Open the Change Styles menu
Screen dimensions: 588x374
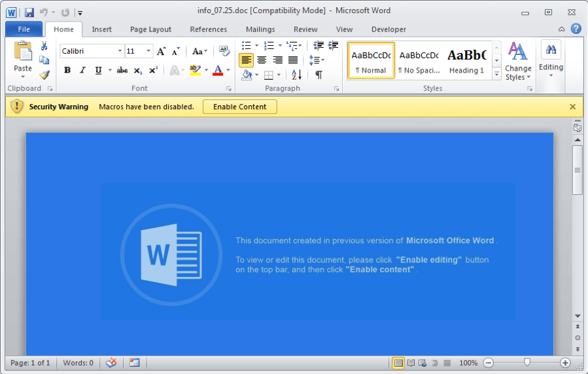518,61
